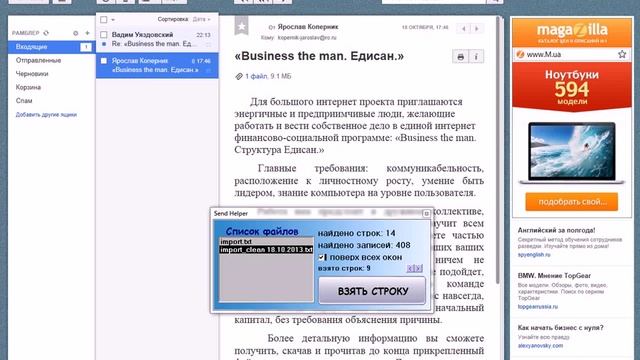Toggle unread dot on Вадим Уяздовский email
This screenshot has width=640, height=360.
click(104, 44)
